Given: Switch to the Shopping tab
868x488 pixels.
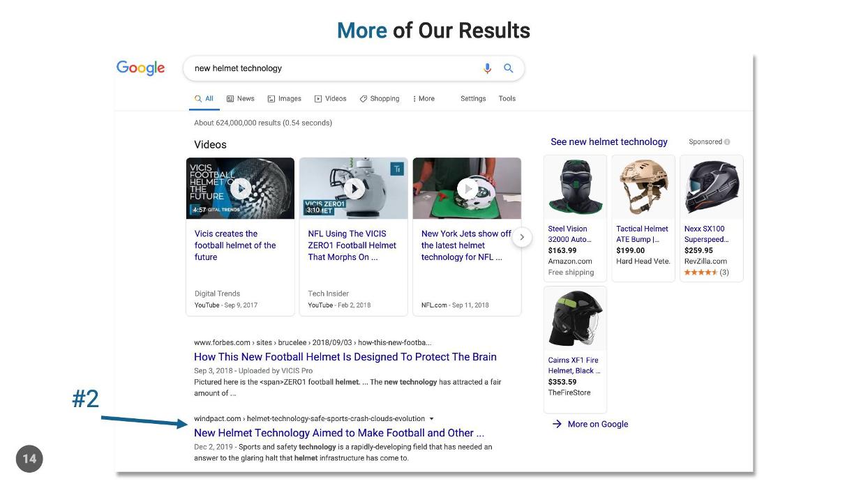Looking at the screenshot, I should point(380,99).
